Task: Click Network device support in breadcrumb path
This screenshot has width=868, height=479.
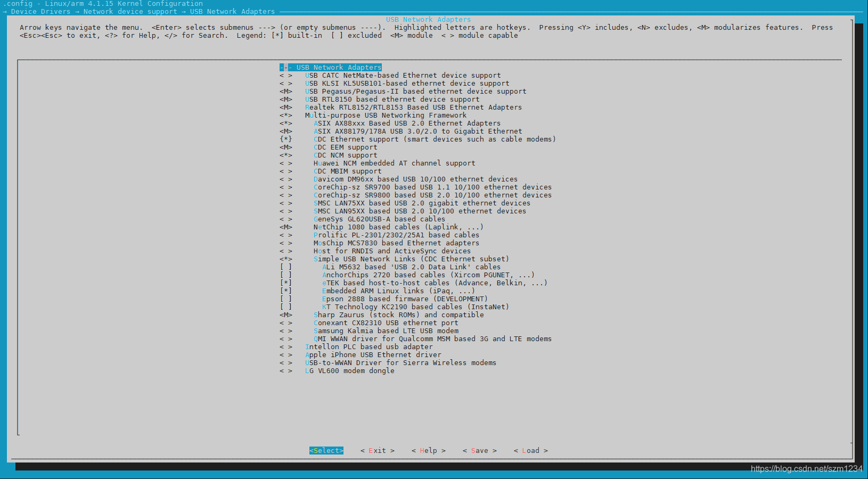Action: click(130, 12)
